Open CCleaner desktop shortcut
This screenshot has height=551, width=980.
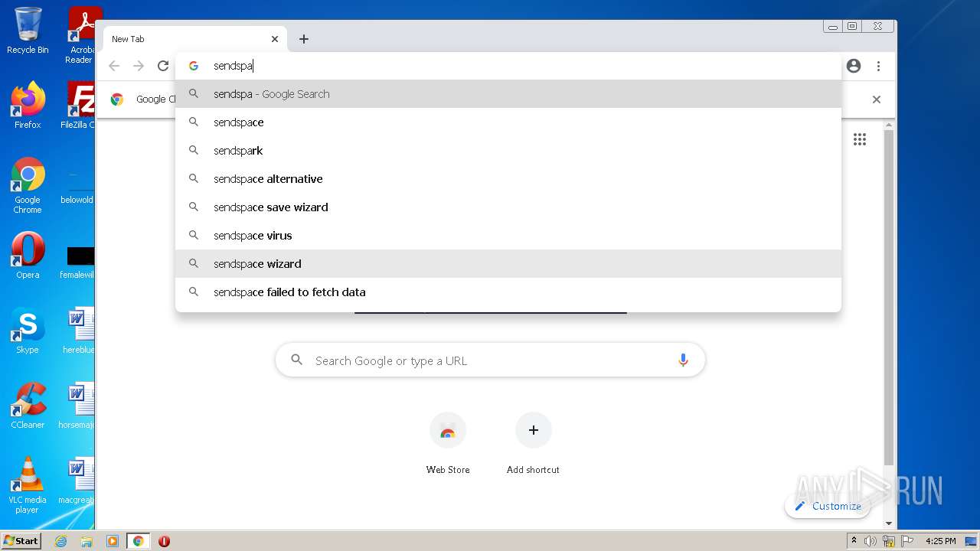point(28,406)
